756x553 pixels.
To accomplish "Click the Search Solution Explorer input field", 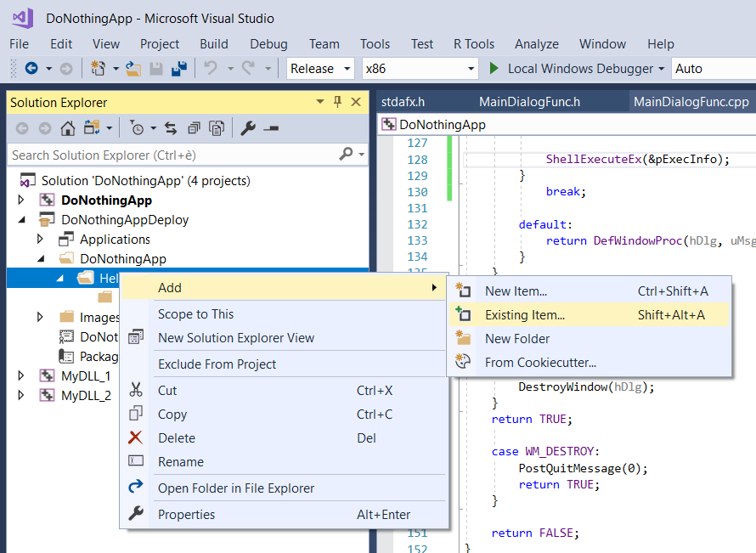I will pos(173,155).
